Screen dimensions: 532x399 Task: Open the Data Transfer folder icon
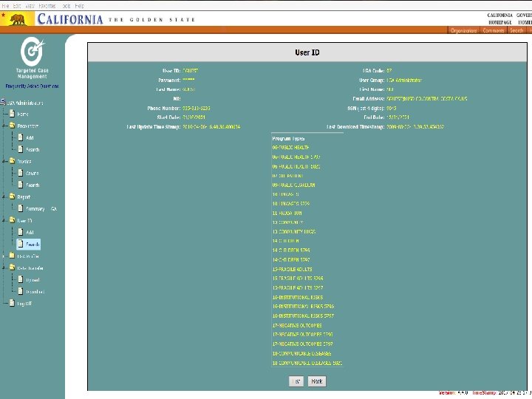[13, 267]
